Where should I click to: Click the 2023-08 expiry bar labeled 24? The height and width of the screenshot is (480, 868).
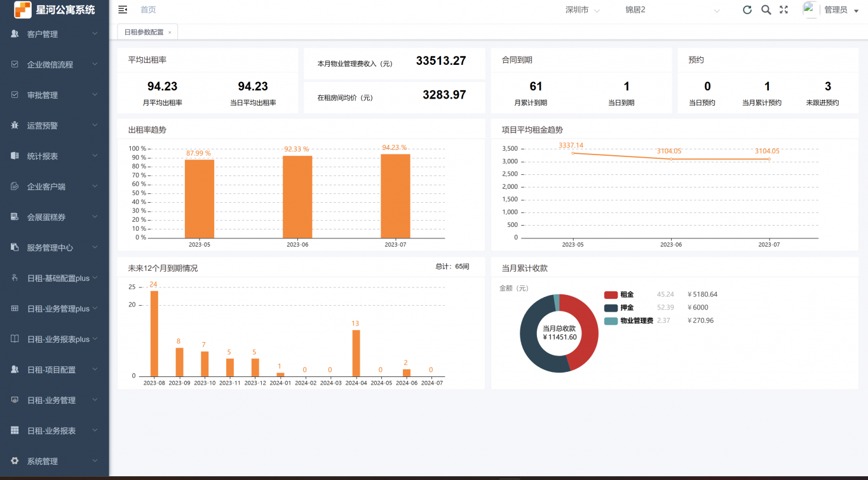pos(154,333)
